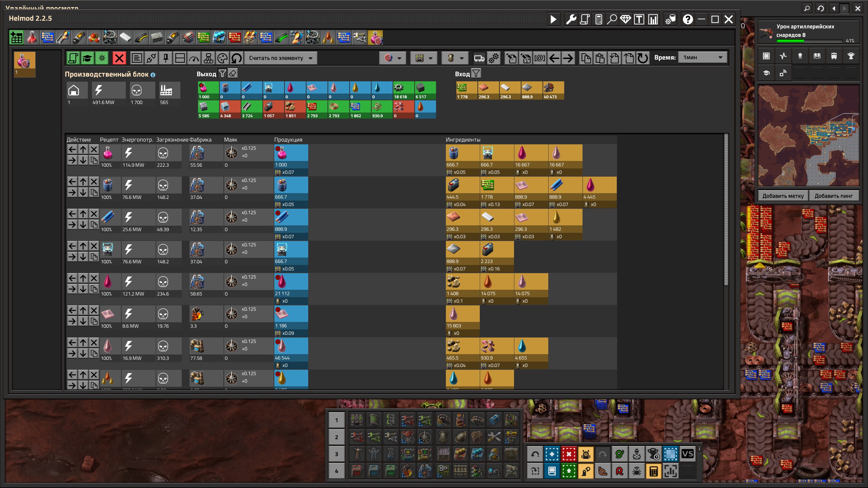Expand the Время 1мин dropdown
Viewport: 868px width, 488px height.
click(703, 57)
